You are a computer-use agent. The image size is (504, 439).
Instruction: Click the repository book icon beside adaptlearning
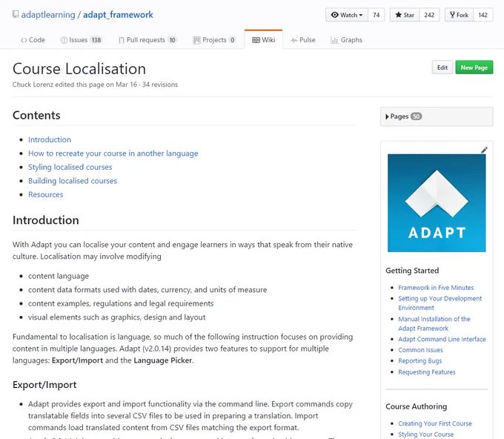tap(15, 15)
